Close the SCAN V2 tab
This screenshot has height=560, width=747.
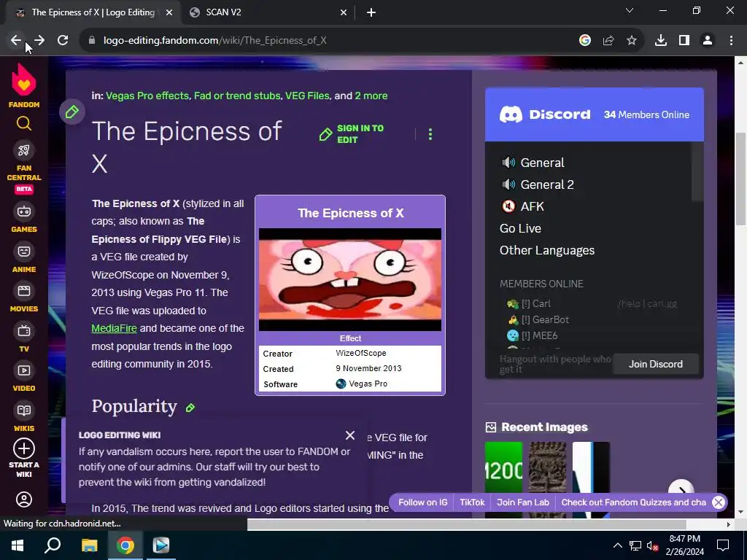tap(344, 12)
